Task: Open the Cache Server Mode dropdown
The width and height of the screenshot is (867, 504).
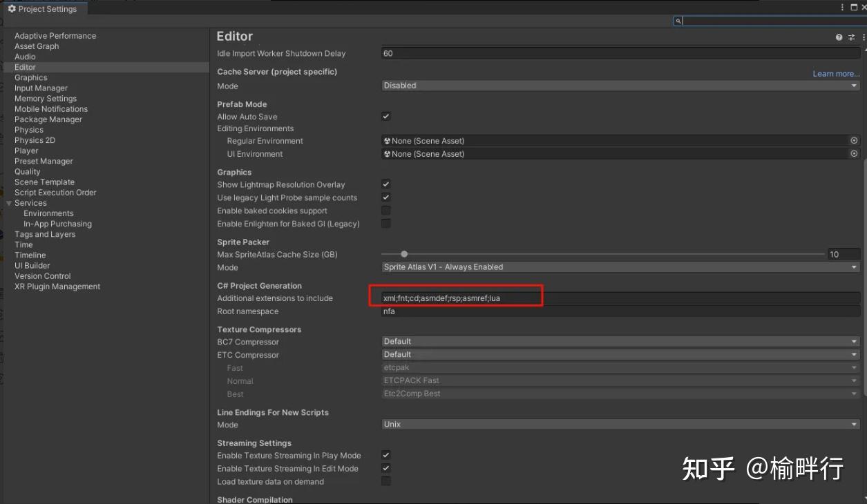Action: [620, 86]
